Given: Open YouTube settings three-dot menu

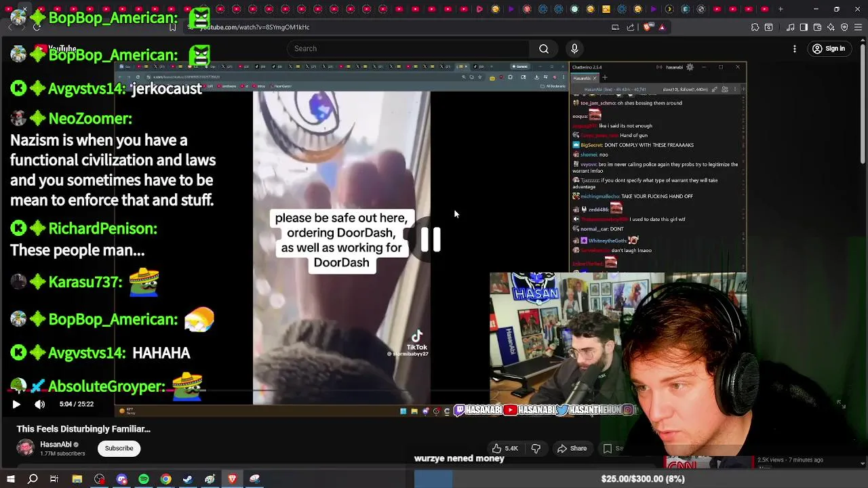Looking at the screenshot, I should (x=795, y=49).
